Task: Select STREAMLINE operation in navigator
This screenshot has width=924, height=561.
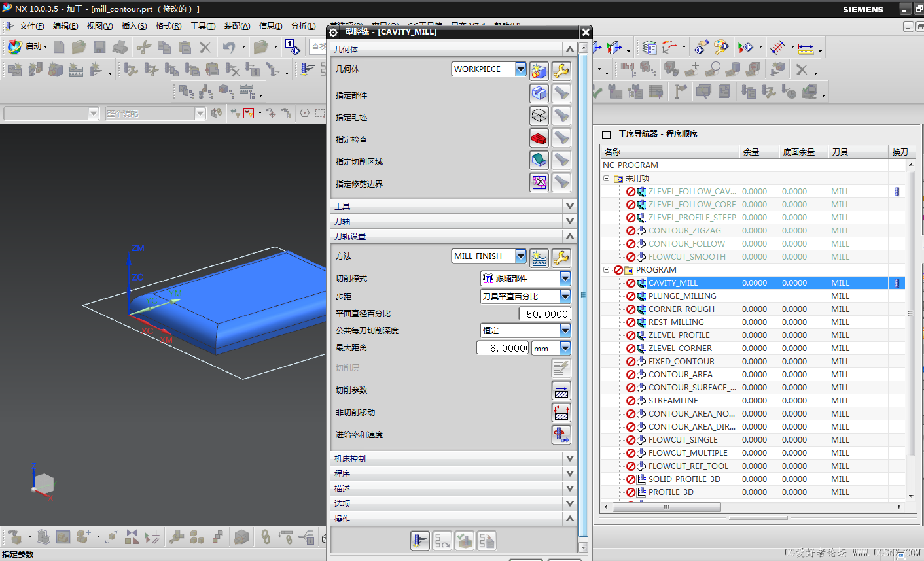Action: [x=673, y=400]
